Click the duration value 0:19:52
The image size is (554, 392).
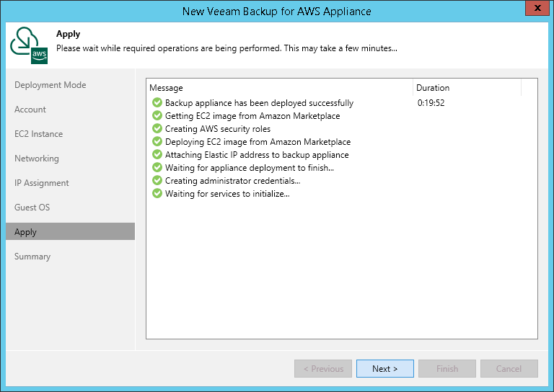(x=431, y=102)
